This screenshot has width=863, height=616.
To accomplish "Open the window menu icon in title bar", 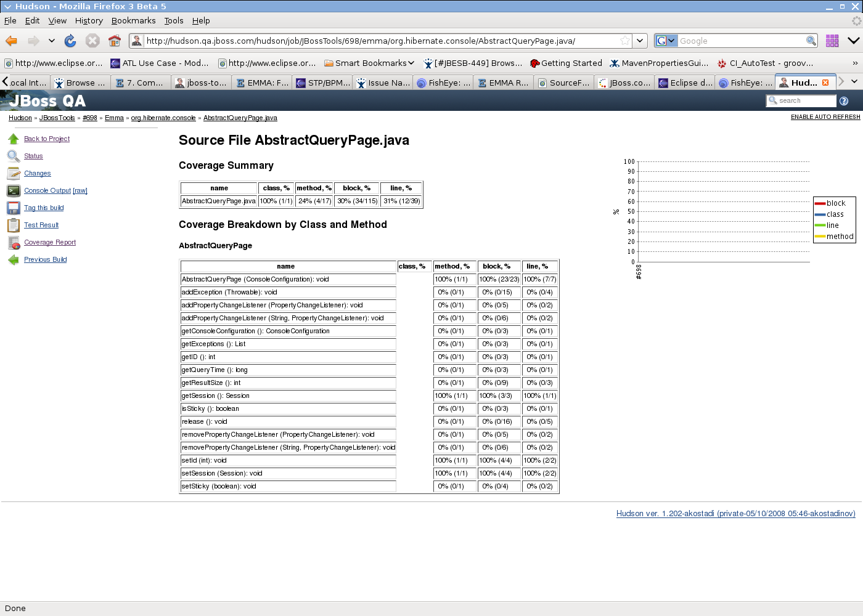I will [x=7, y=6].
